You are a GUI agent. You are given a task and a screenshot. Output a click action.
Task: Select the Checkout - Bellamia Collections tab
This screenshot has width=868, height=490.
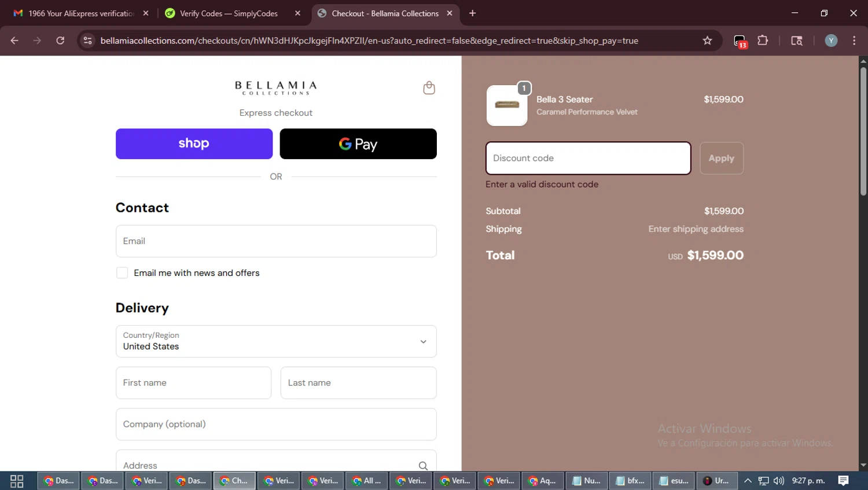385,13
